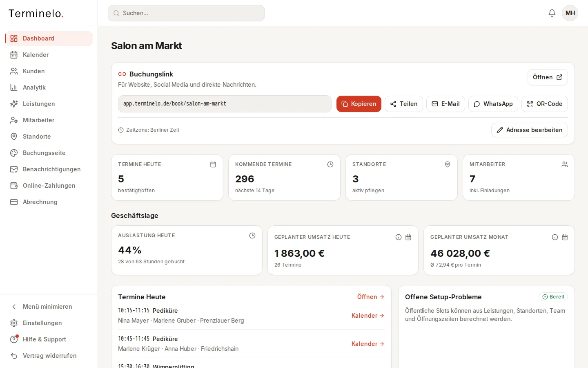This screenshot has width=588, height=368.
Task: Open Hilfe & Support
Action: pyautogui.click(x=49, y=339)
